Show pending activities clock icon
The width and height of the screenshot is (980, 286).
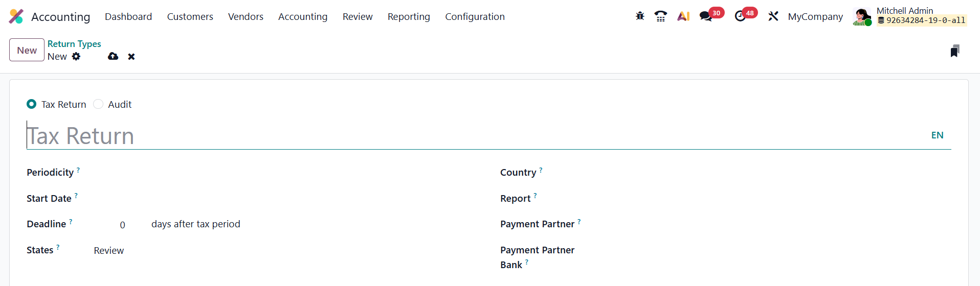[740, 16]
